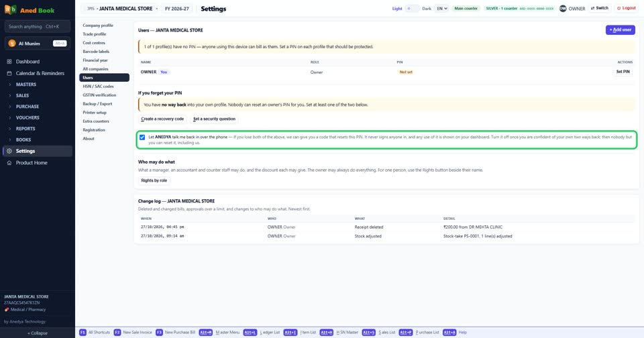The image size is (644, 338).
Task: Expand the BOOKS section in sidebar
Action: (x=23, y=139)
